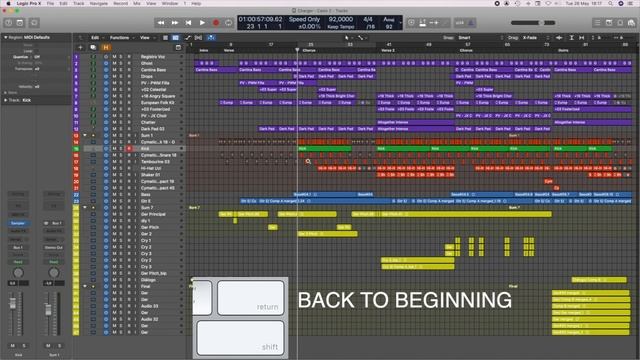Open the List Editors panel icon

tap(597, 23)
